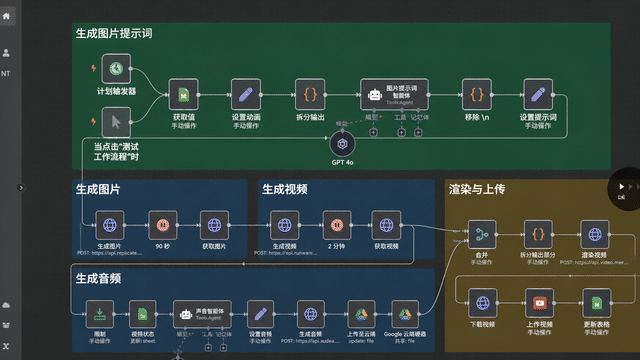
Task: Select the 计划触发器 schedule trigger node
Action: (x=116, y=68)
